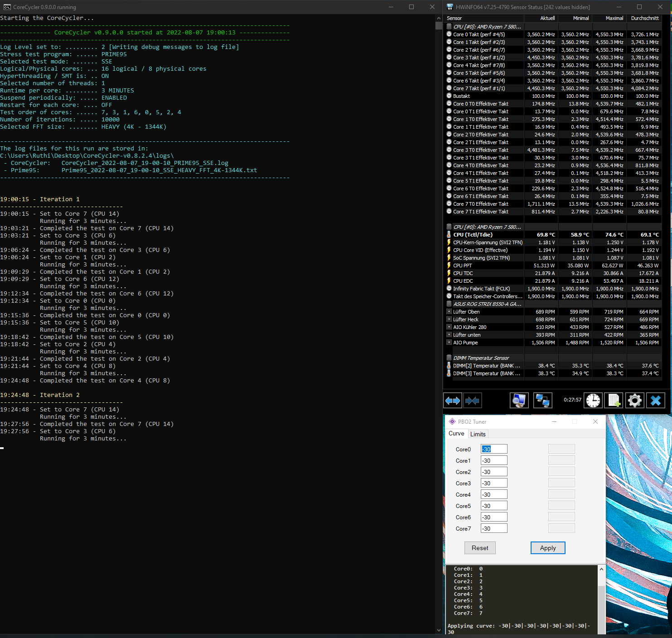Select the Core 3 T0 Effektiver Takt row
The image size is (672, 638).
click(x=553, y=150)
